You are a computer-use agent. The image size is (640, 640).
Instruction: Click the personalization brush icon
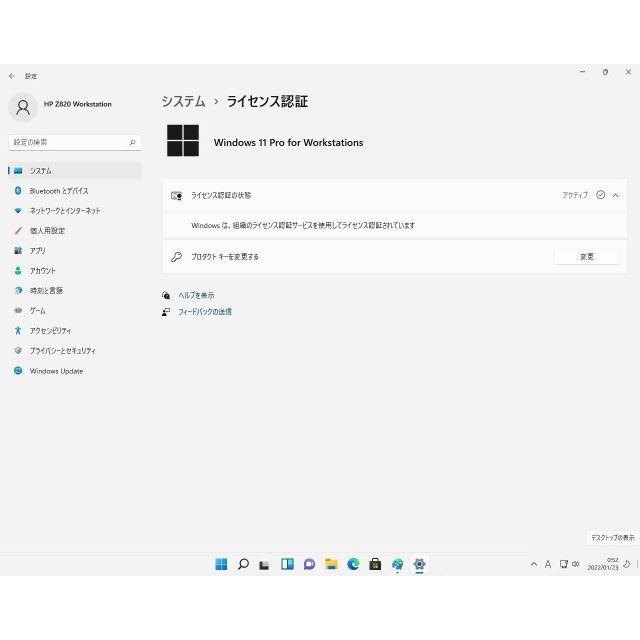click(18, 231)
